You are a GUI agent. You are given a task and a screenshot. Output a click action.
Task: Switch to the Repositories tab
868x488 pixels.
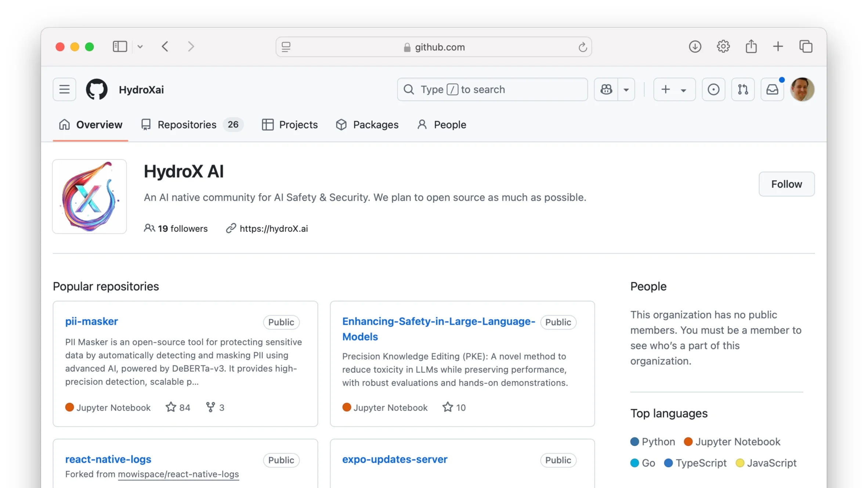pos(192,125)
